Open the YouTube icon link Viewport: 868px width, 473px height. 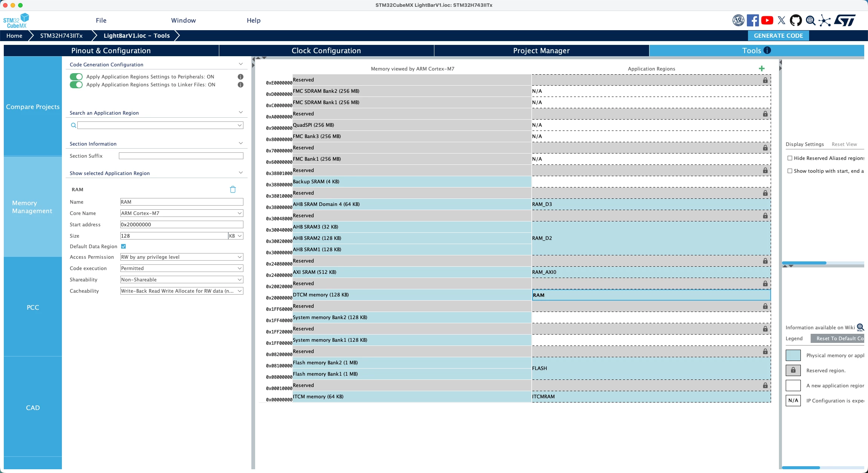767,20
